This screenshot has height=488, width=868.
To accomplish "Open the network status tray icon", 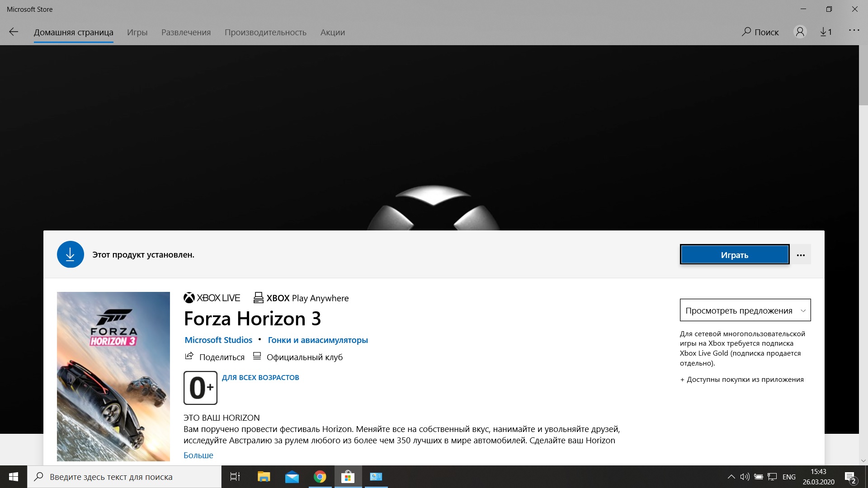I will [x=772, y=477].
